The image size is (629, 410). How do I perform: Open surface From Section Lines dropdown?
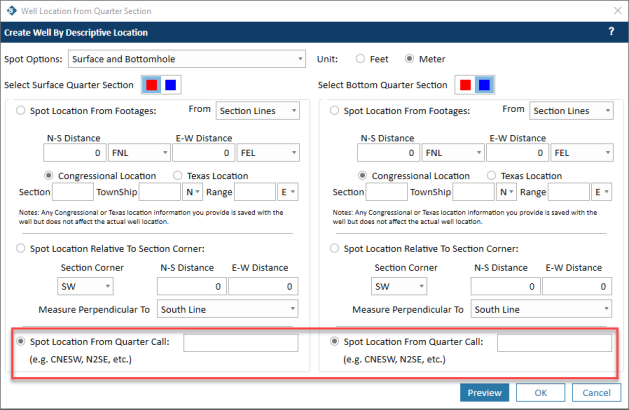(258, 111)
